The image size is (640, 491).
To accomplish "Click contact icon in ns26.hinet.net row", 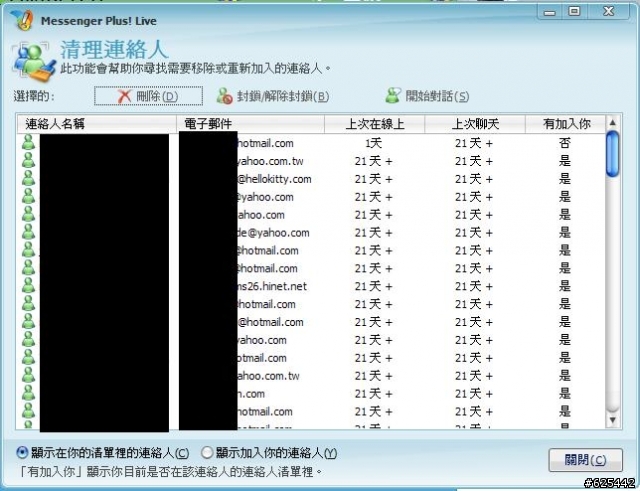I will pos(28,286).
